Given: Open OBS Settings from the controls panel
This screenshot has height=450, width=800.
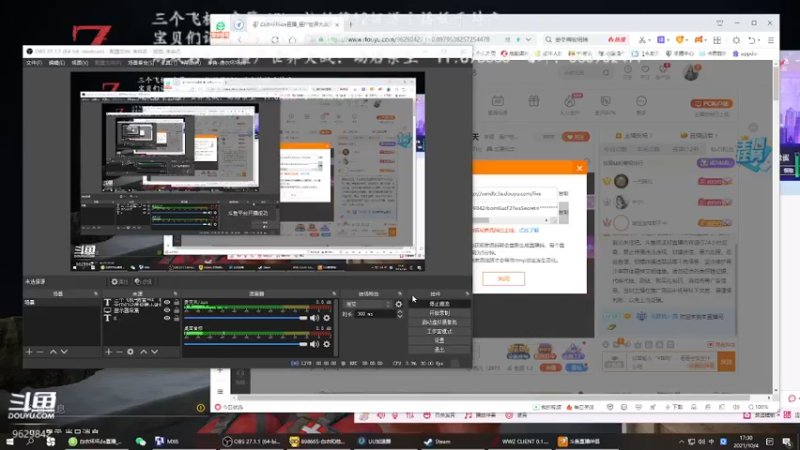Looking at the screenshot, I should [x=439, y=340].
